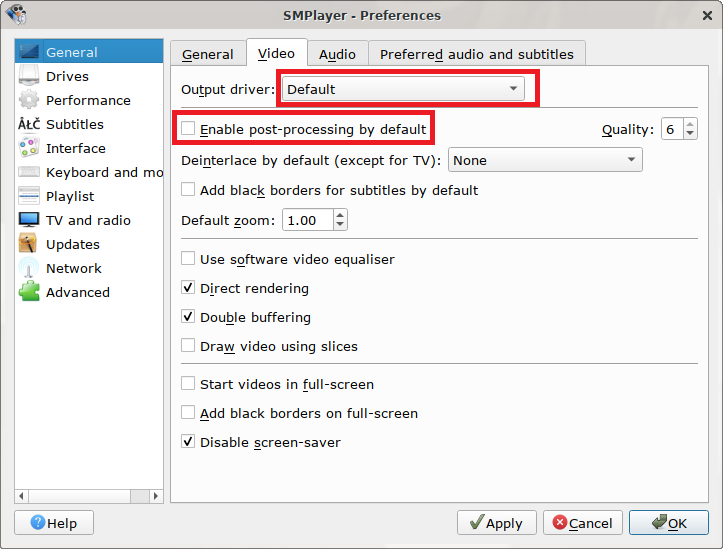Uncheck Double buffering
Image resolution: width=723 pixels, height=549 pixels.
pyautogui.click(x=188, y=317)
